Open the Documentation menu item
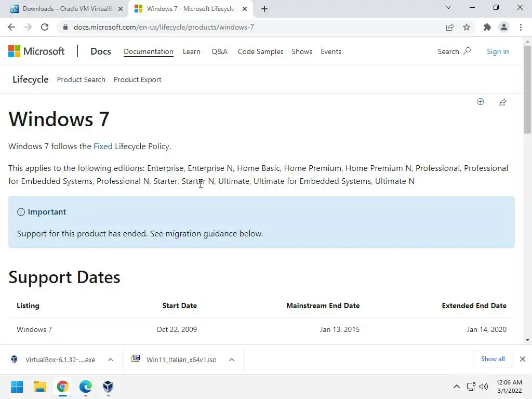The height and width of the screenshot is (399, 532). [148, 51]
